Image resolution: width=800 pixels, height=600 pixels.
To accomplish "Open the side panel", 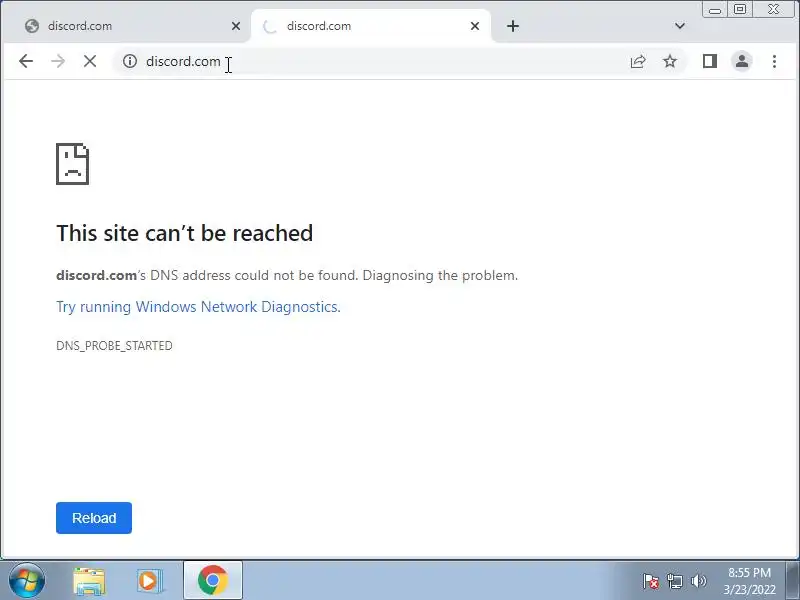I will coord(710,61).
